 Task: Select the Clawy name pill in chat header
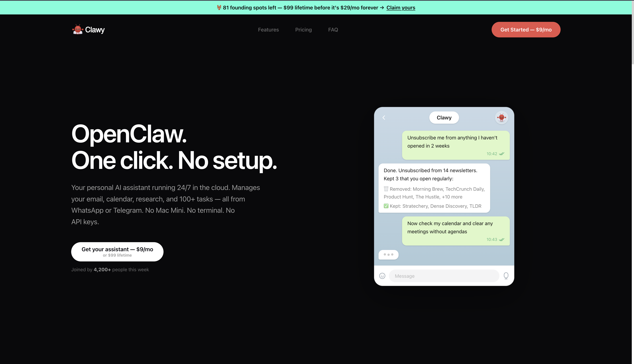444,118
